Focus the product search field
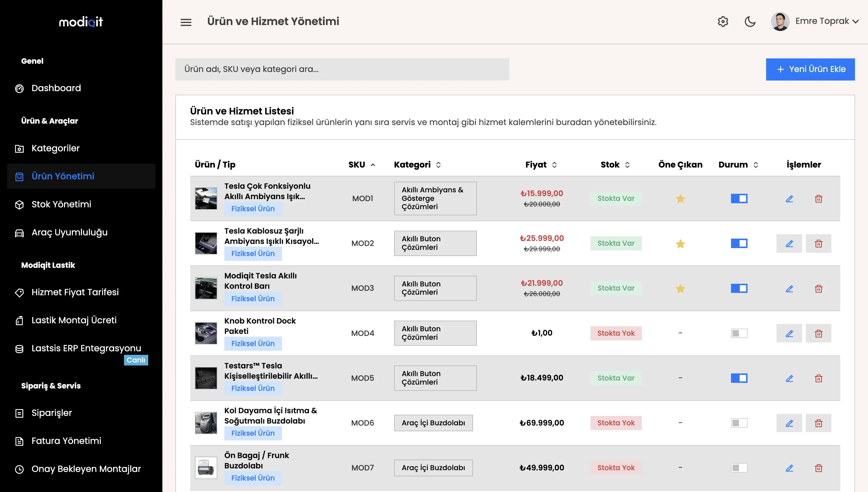This screenshot has height=492, width=868. (x=342, y=69)
